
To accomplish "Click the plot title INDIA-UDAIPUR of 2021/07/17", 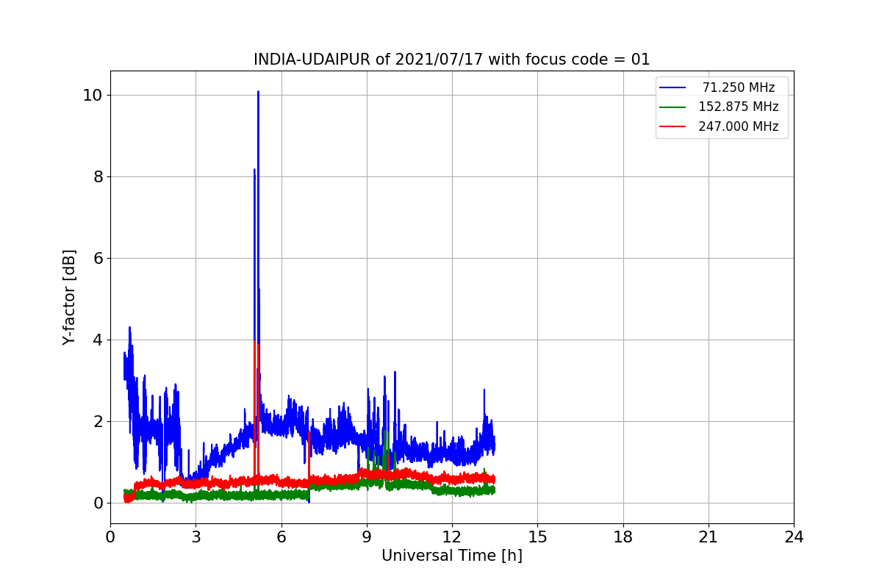I will click(x=451, y=60).
